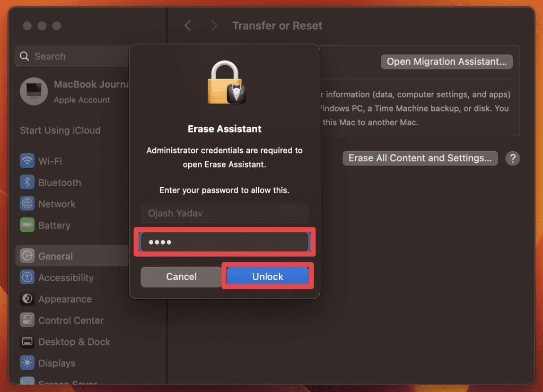This screenshot has width=543, height=392.
Task: Select the Bluetooth icon in sidebar
Action: 28,182
